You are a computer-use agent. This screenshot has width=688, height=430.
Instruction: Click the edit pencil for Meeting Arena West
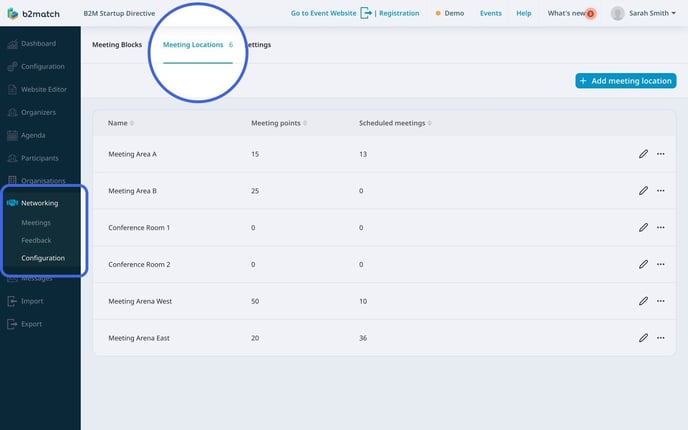[643, 301]
